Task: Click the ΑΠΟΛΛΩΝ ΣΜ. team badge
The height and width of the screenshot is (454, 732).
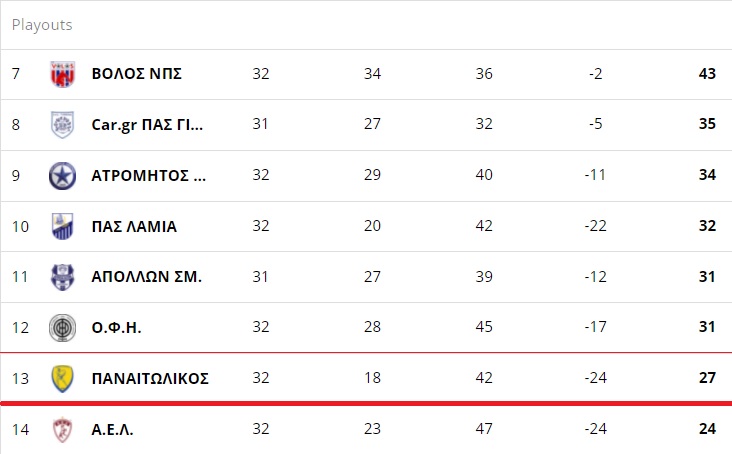Action: (62, 277)
